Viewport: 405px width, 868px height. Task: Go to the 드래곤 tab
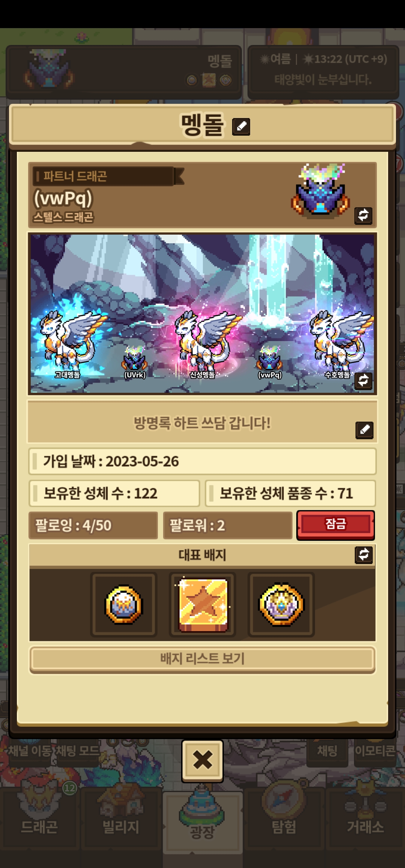coord(39,817)
